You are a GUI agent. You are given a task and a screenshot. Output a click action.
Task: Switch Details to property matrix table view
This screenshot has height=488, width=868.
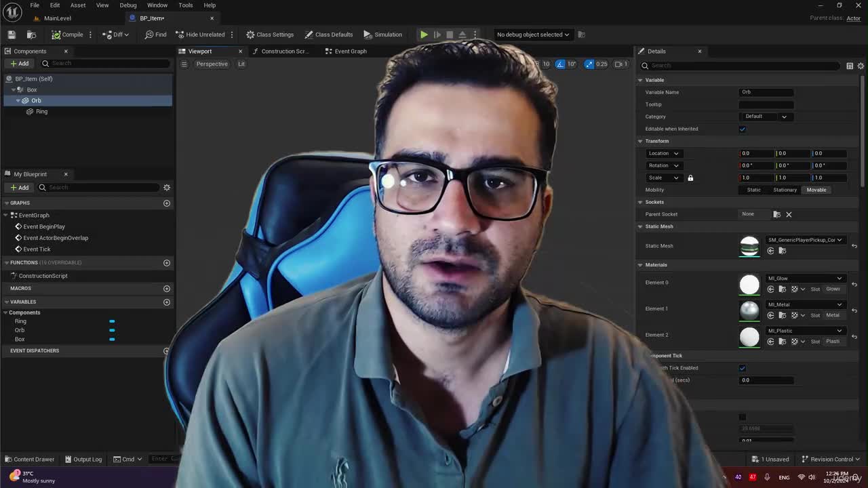(x=850, y=66)
